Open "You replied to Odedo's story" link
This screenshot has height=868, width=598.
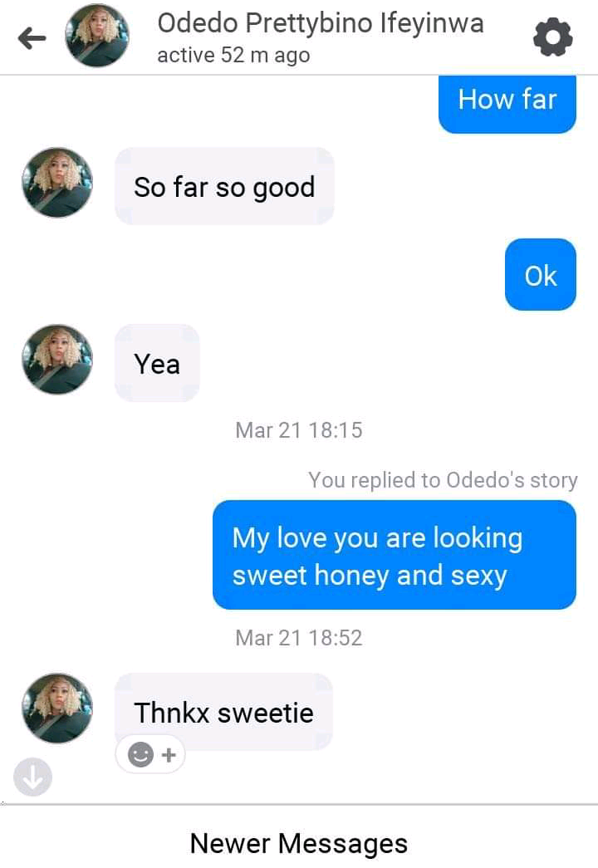coord(442,479)
